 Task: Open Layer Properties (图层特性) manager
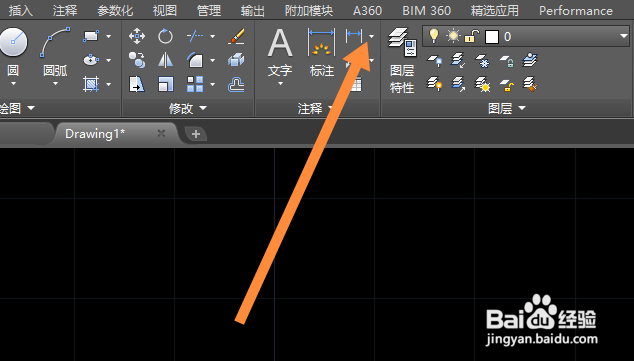[402, 61]
